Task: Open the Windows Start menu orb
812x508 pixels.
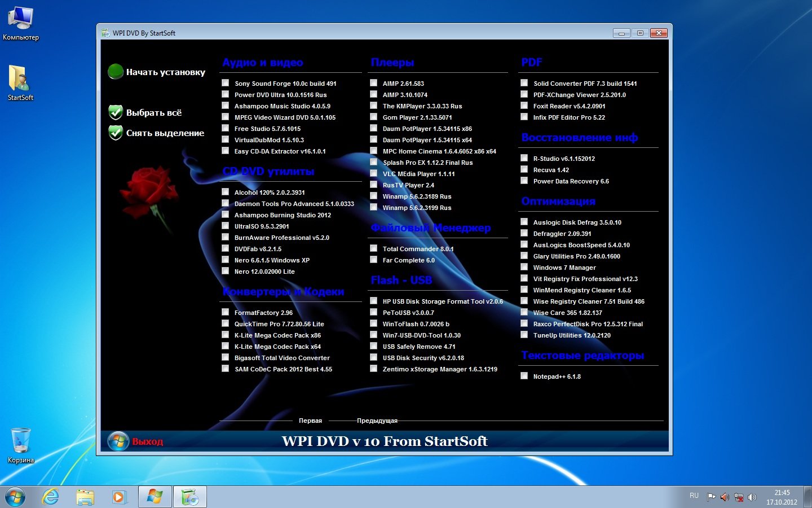Action: [15, 497]
